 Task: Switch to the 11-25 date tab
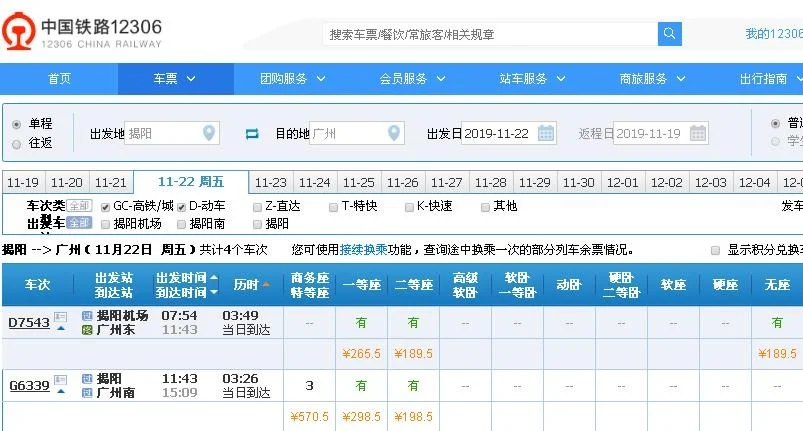[x=358, y=183]
